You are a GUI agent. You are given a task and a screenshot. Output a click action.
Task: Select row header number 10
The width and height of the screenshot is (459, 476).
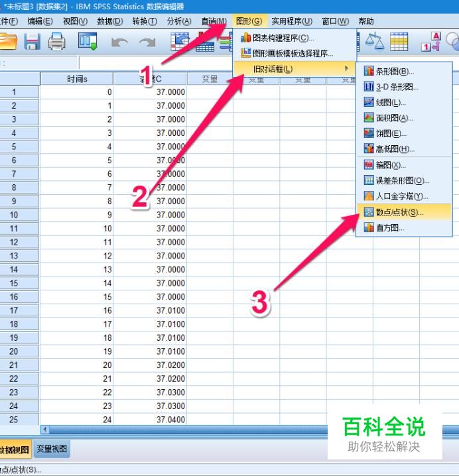click(19, 215)
